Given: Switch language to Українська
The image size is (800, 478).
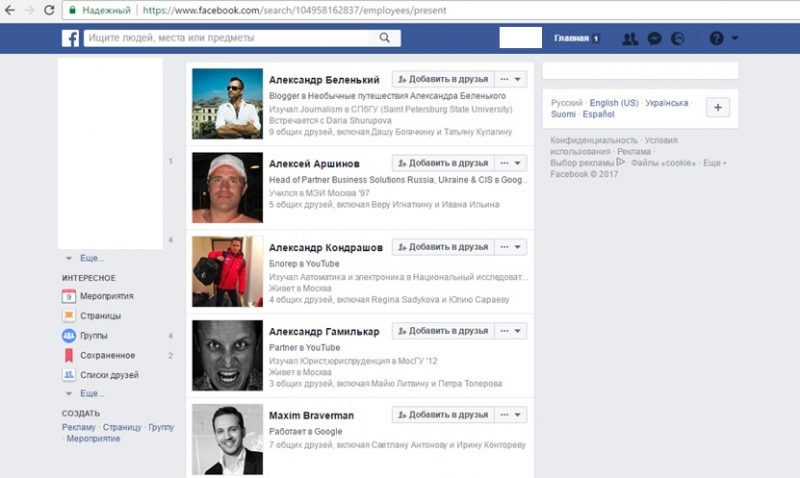Looking at the screenshot, I should tap(666, 103).
